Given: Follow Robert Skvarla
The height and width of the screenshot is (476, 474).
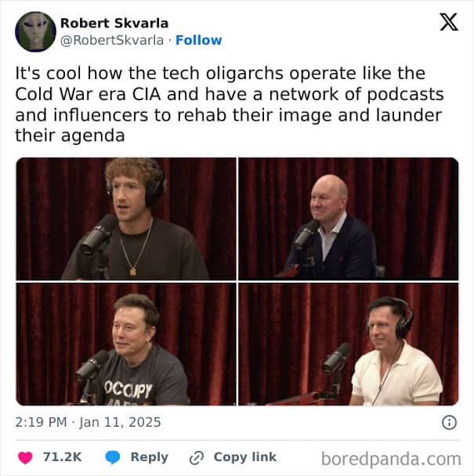Looking at the screenshot, I should pos(199,40).
